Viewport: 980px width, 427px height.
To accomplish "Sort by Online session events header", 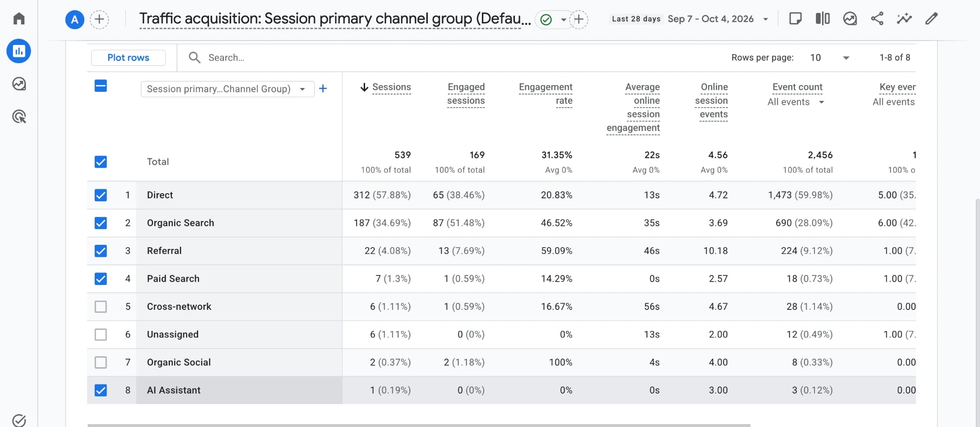I will coord(712,100).
